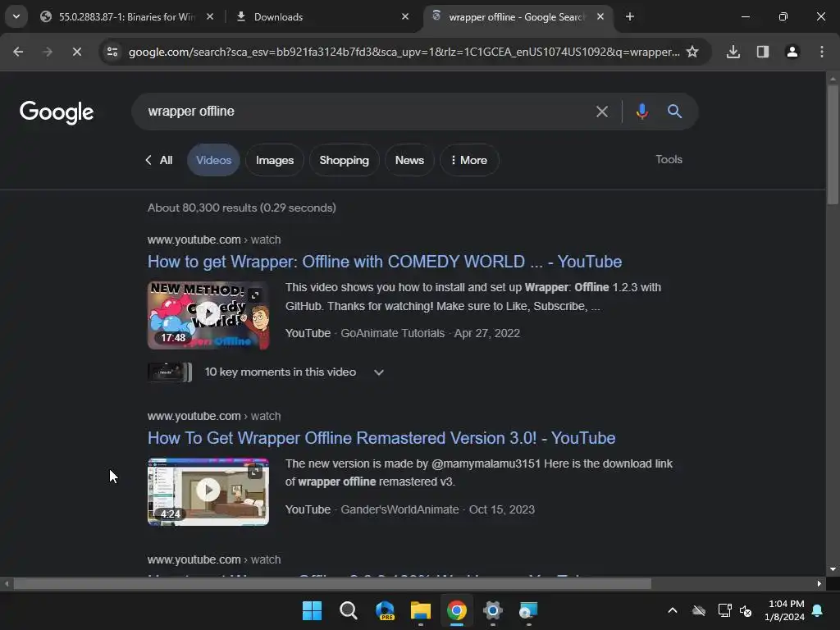Click the key moments preview thumbnail

coord(169,372)
